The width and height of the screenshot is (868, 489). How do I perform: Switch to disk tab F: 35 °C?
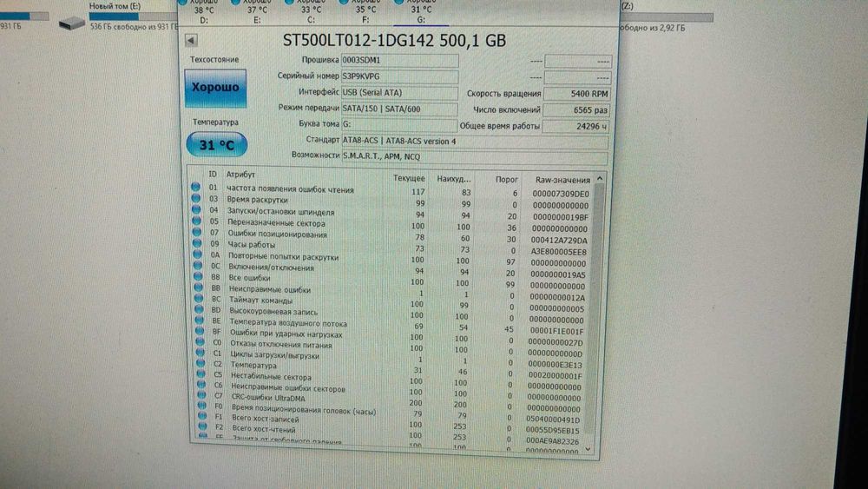(x=365, y=11)
